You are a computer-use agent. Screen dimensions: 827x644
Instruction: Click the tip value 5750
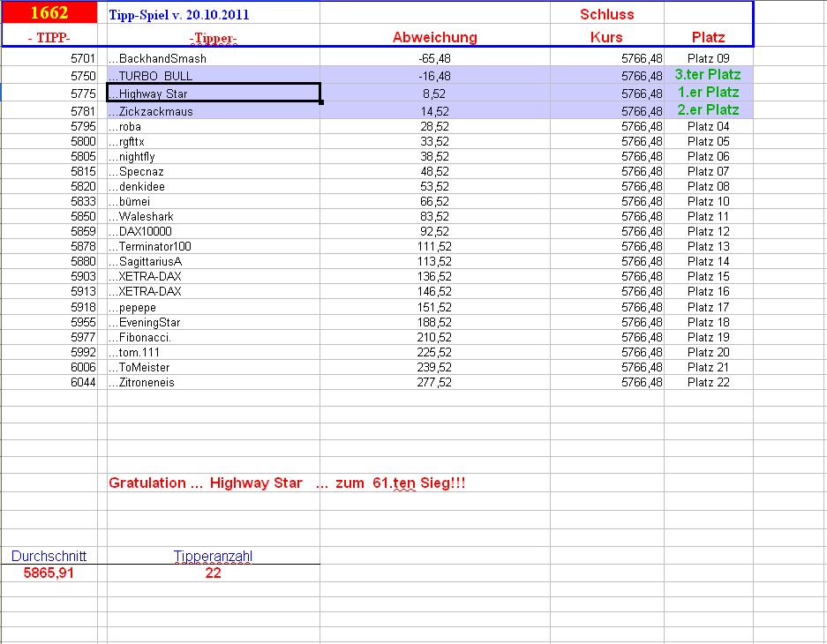[x=83, y=76]
